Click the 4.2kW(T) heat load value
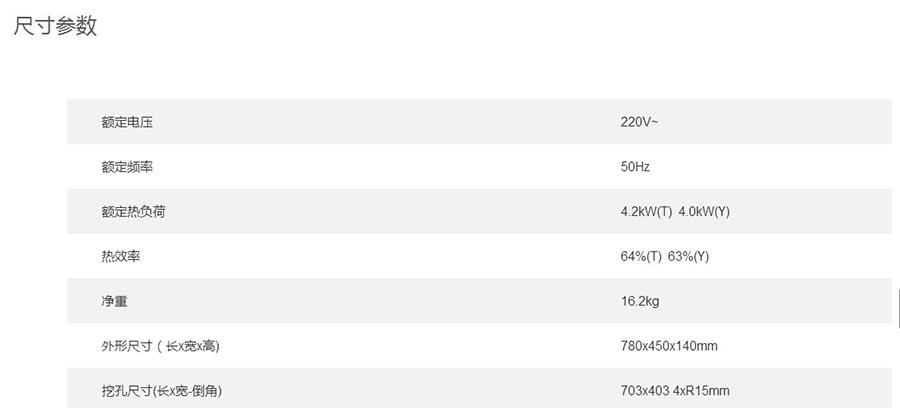The height and width of the screenshot is (408, 900). point(646,212)
